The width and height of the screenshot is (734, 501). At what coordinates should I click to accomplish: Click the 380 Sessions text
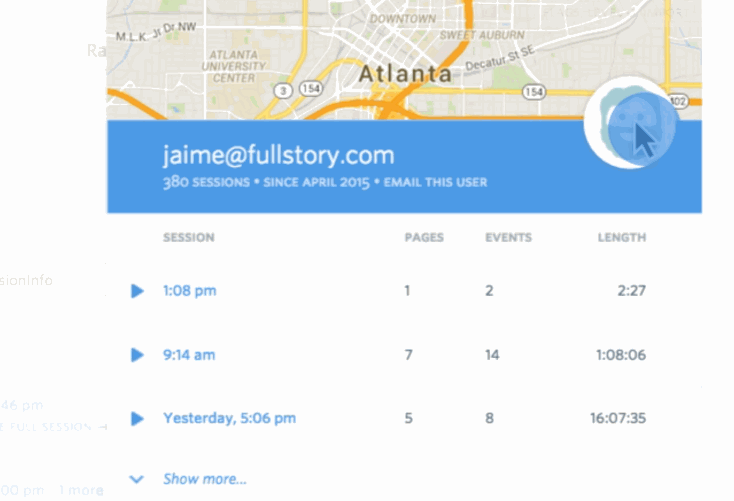pos(206,182)
